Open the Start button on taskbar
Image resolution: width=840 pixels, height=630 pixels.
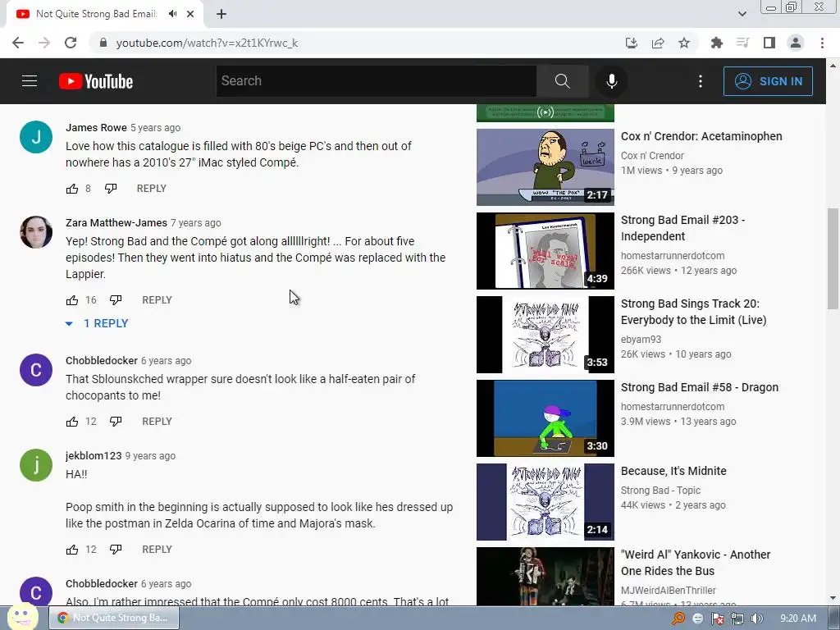(22, 617)
